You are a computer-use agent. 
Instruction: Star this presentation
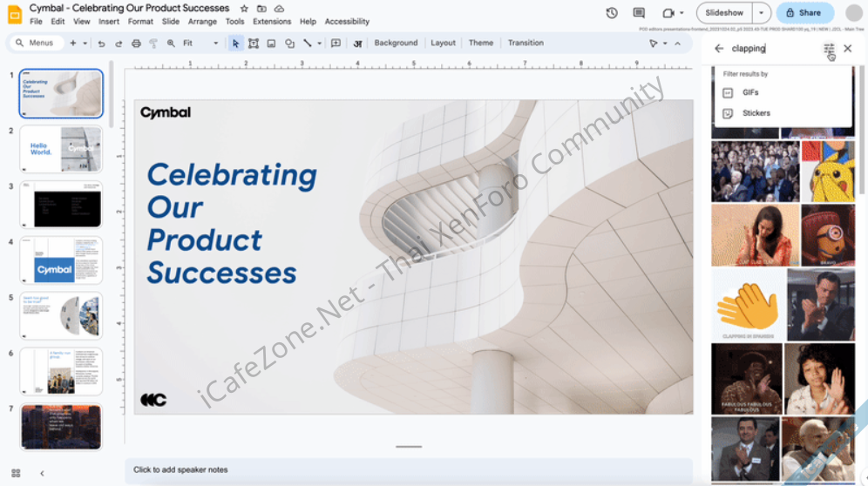pyautogui.click(x=244, y=9)
